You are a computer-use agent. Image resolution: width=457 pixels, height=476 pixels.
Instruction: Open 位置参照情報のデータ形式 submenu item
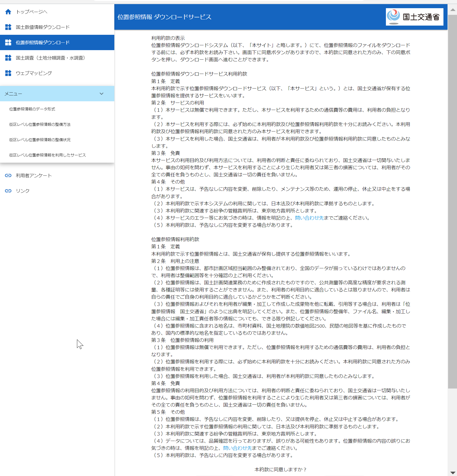point(32,109)
